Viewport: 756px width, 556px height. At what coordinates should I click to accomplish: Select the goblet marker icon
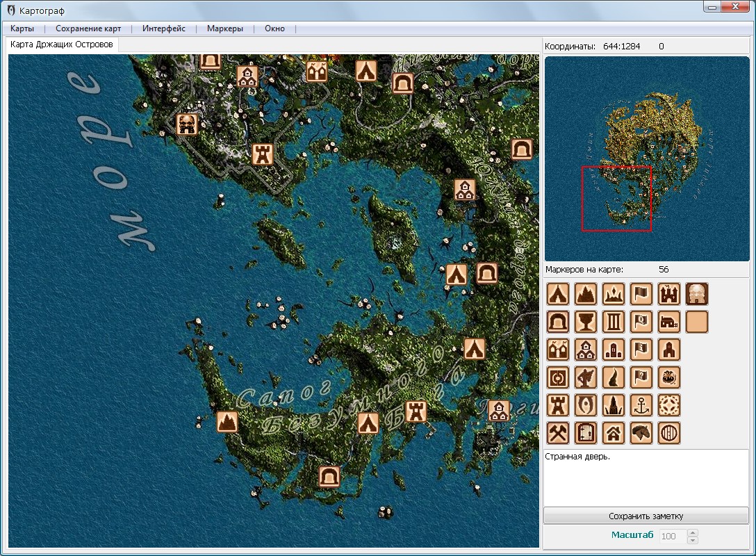click(x=586, y=322)
